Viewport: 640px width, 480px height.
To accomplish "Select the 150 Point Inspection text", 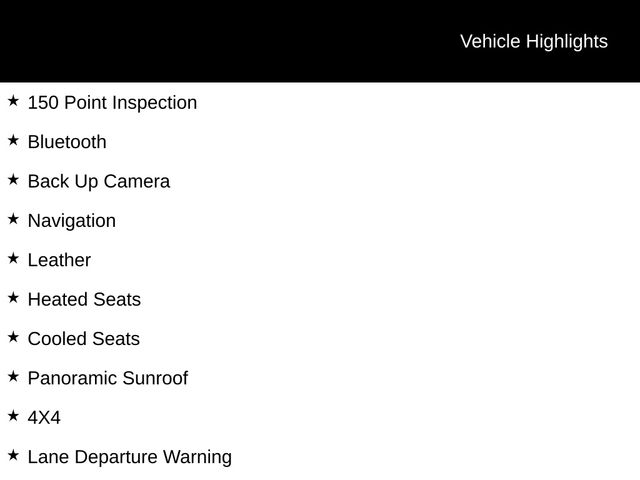I will click(112, 103).
